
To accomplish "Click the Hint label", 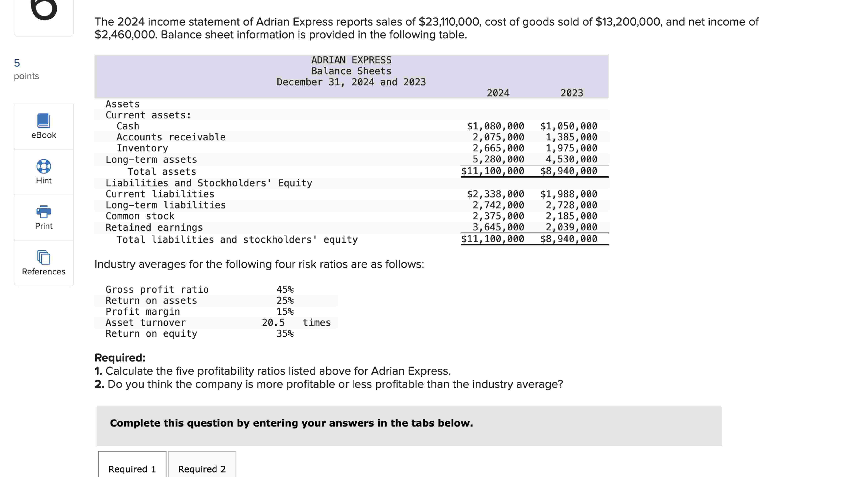I will [44, 180].
